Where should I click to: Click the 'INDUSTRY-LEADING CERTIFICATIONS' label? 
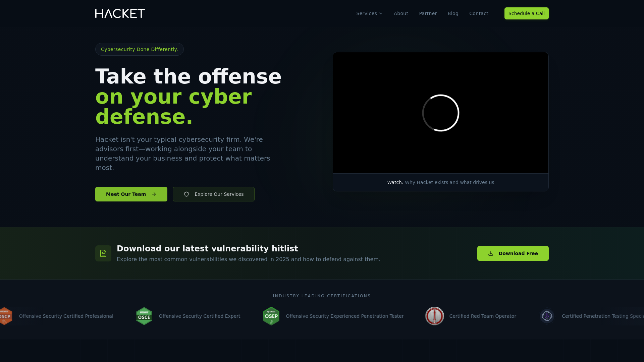(x=322, y=296)
